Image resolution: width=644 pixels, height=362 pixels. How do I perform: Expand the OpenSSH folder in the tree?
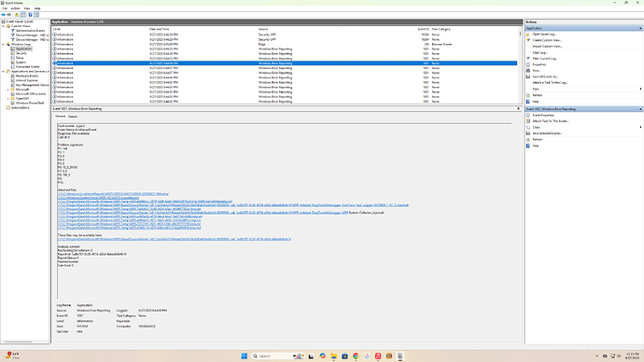coord(7,99)
